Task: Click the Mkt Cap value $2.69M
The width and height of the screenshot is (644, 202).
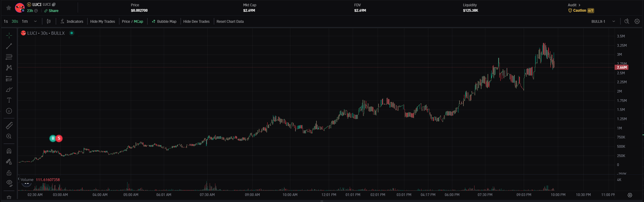Action: coord(249,10)
